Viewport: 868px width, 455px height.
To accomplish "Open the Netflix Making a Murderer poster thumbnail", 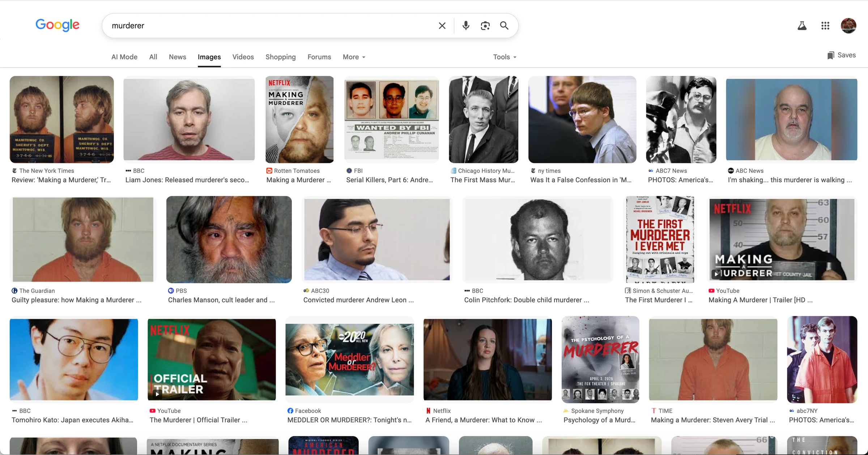I will 299,119.
